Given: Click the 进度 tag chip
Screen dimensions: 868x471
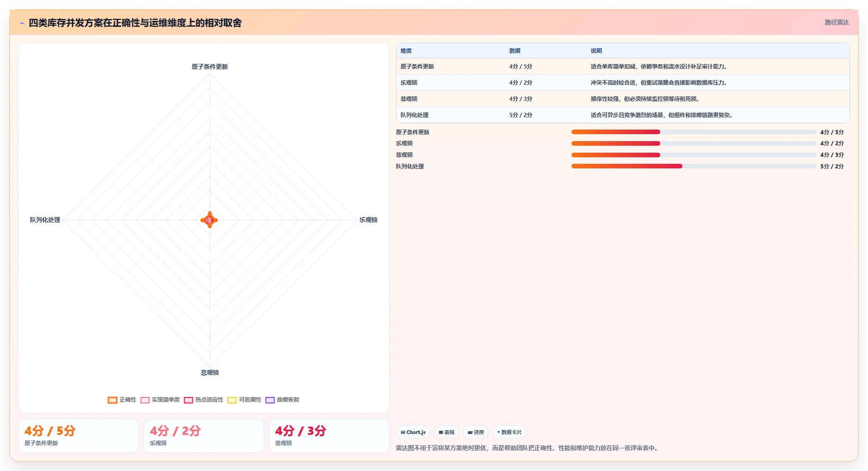Looking at the screenshot, I should [x=476, y=432].
